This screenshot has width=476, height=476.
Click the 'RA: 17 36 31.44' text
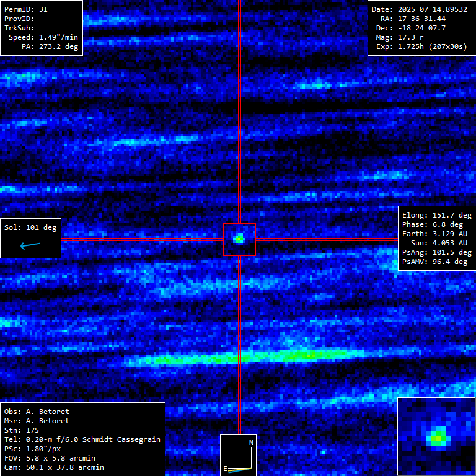point(413,19)
